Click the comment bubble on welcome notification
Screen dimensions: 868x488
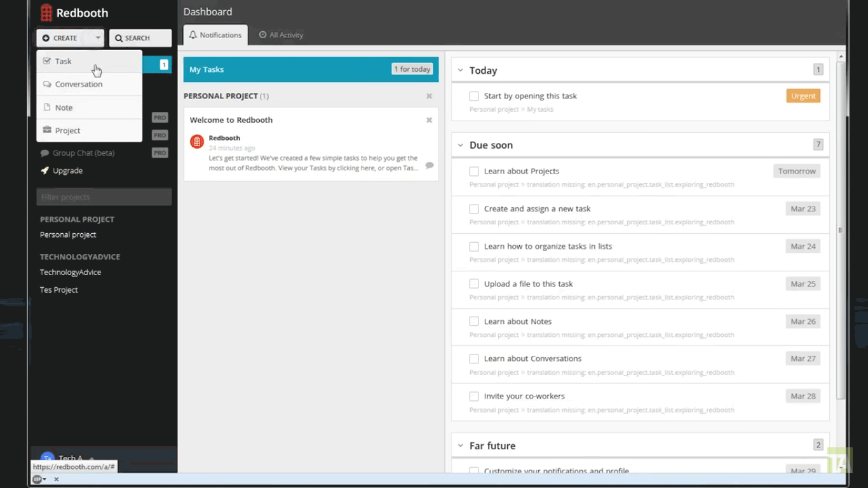tap(430, 165)
